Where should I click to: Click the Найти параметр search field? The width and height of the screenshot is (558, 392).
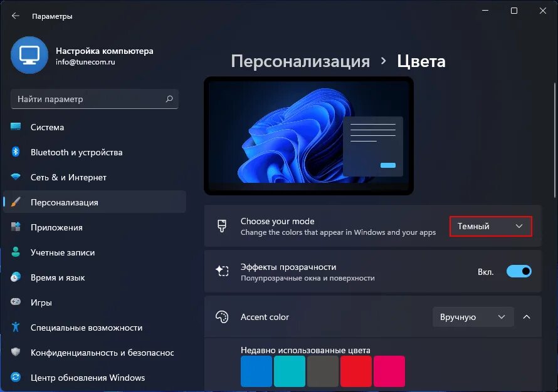[95, 99]
